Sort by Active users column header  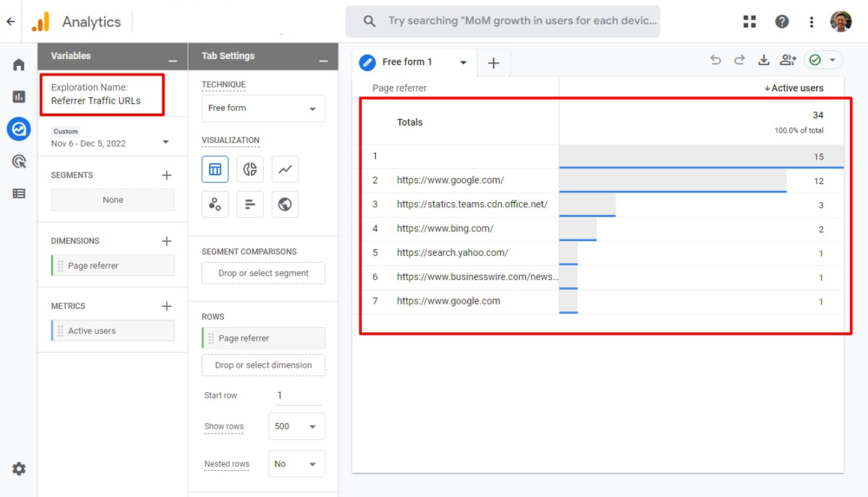794,88
